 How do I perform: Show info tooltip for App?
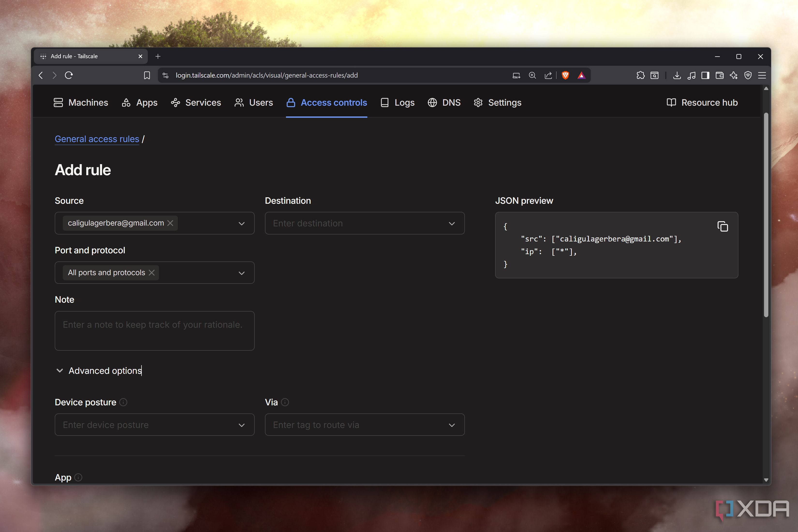tap(78, 477)
